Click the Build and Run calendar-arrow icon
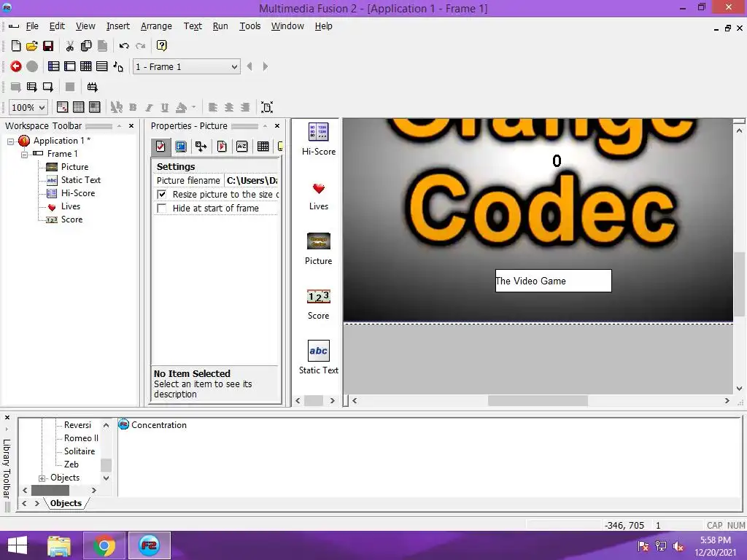This screenshot has width=747, height=560. pyautogui.click(x=92, y=87)
